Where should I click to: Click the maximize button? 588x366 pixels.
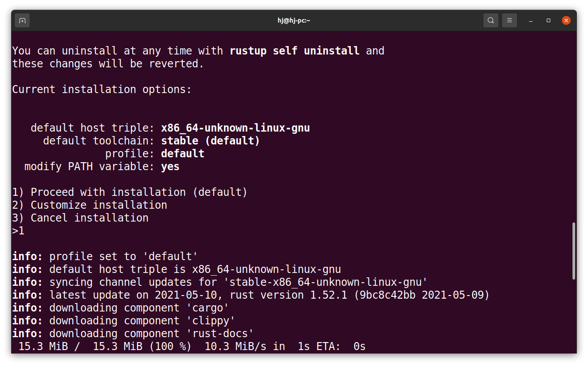(548, 20)
